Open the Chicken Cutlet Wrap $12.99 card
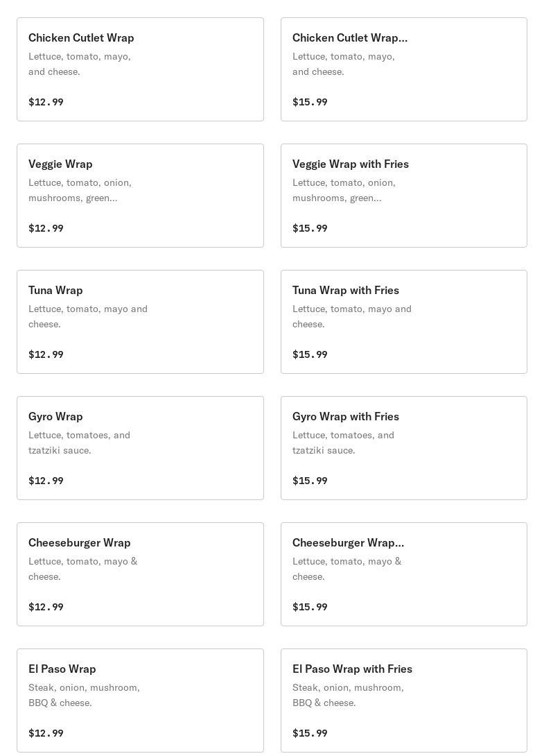 pyautogui.click(x=140, y=69)
